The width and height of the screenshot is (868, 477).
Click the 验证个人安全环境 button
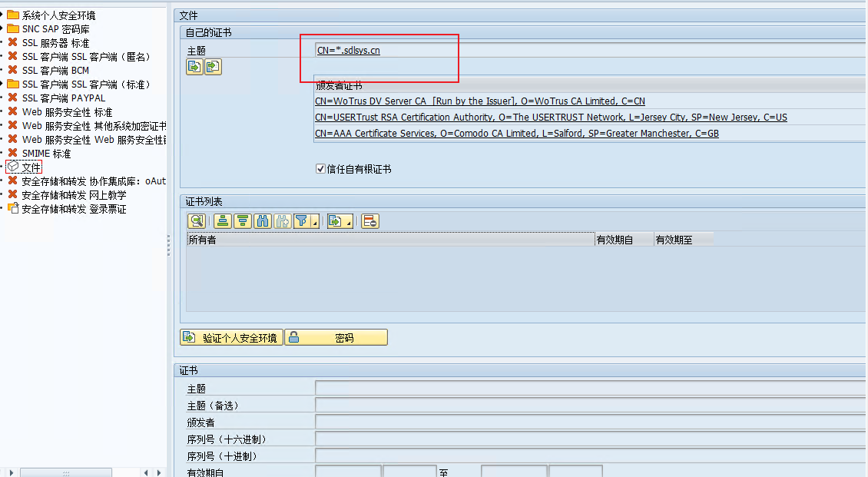pos(232,337)
